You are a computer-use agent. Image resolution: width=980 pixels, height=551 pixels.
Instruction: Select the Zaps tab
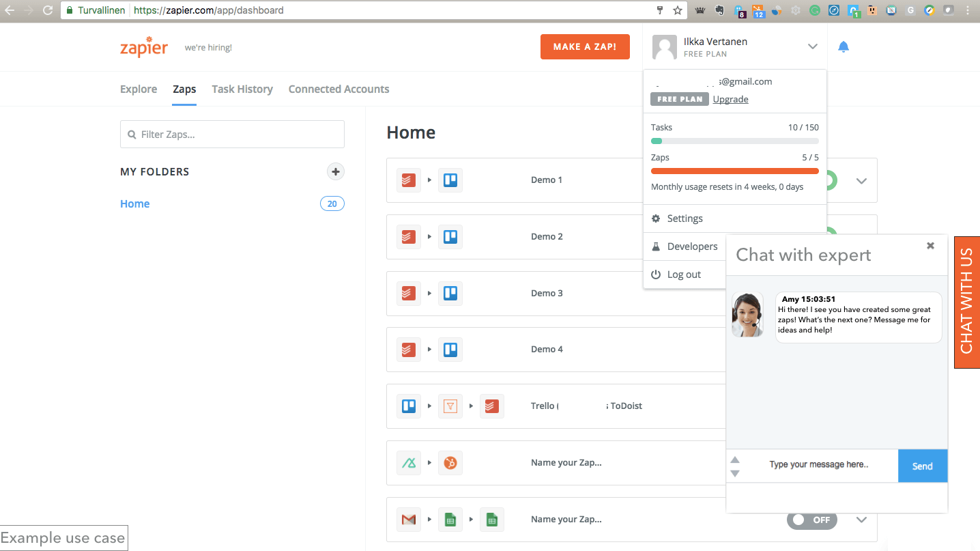click(184, 89)
